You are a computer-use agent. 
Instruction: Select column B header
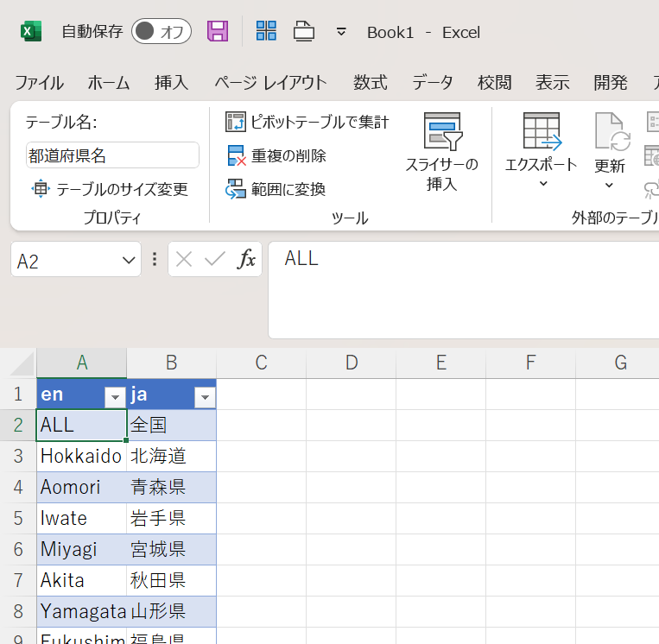(x=172, y=363)
